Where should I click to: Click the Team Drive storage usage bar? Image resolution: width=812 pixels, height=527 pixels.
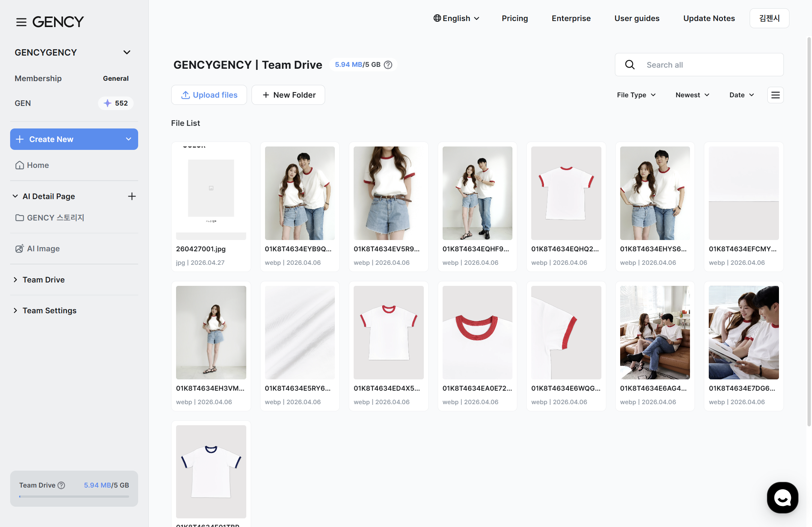click(x=74, y=497)
